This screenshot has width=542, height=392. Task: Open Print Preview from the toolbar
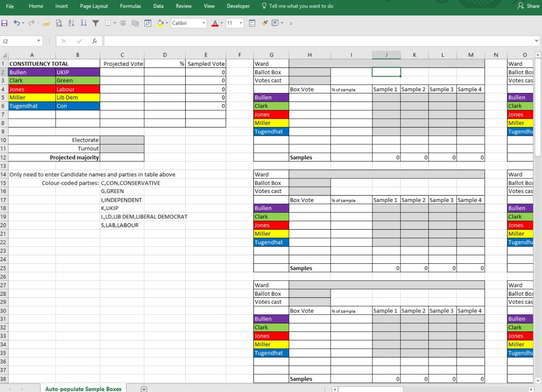(x=59, y=23)
